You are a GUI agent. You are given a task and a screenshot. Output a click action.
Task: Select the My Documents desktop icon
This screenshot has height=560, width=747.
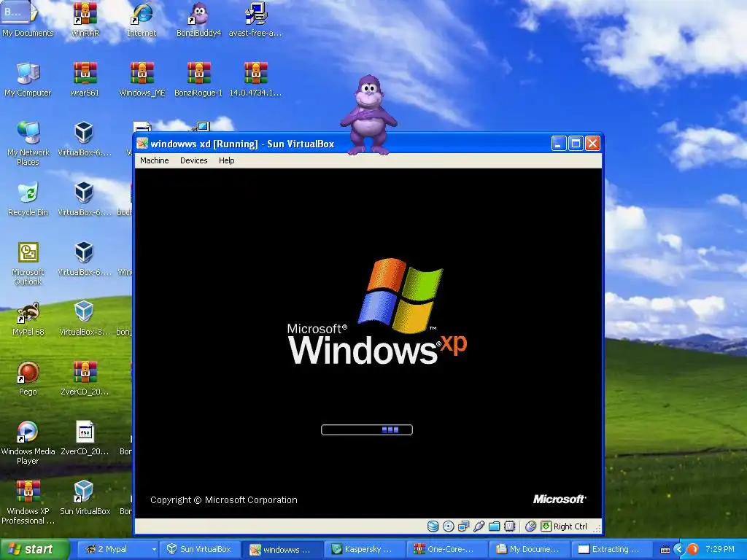pyautogui.click(x=28, y=19)
